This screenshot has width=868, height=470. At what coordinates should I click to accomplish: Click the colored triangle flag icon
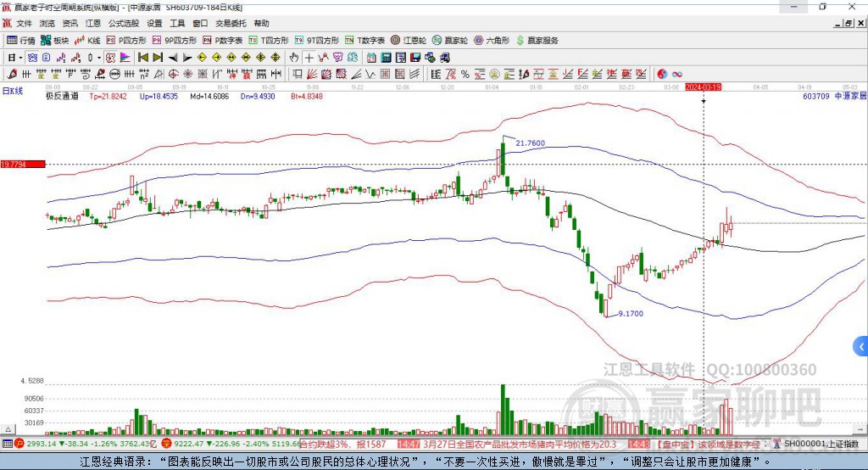click(x=125, y=58)
